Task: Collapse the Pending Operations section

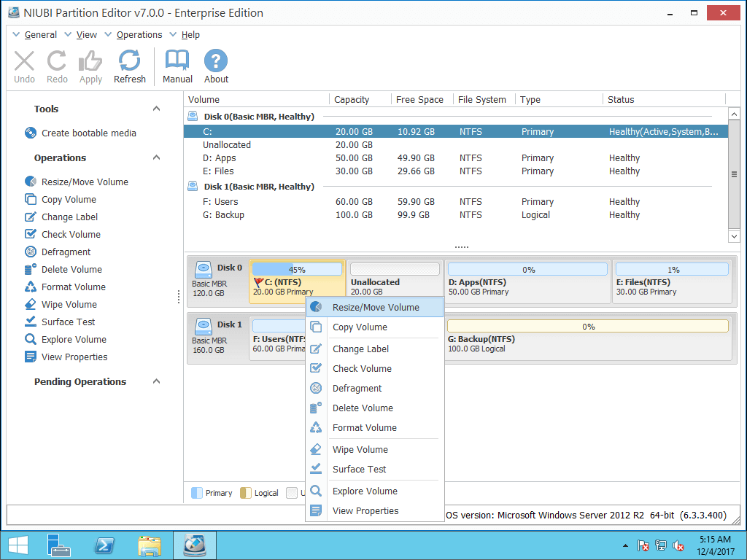Action: 156,381
